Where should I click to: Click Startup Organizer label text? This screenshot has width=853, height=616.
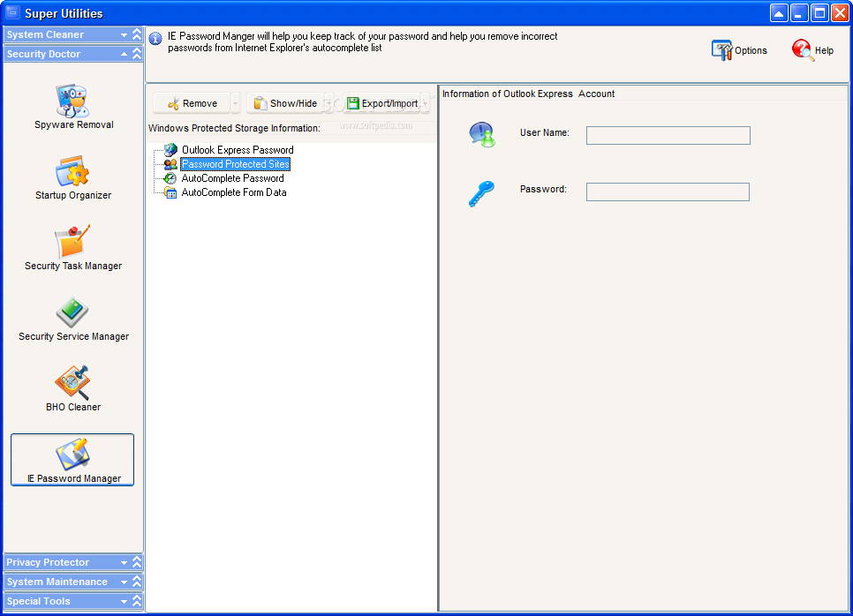pos(73,195)
